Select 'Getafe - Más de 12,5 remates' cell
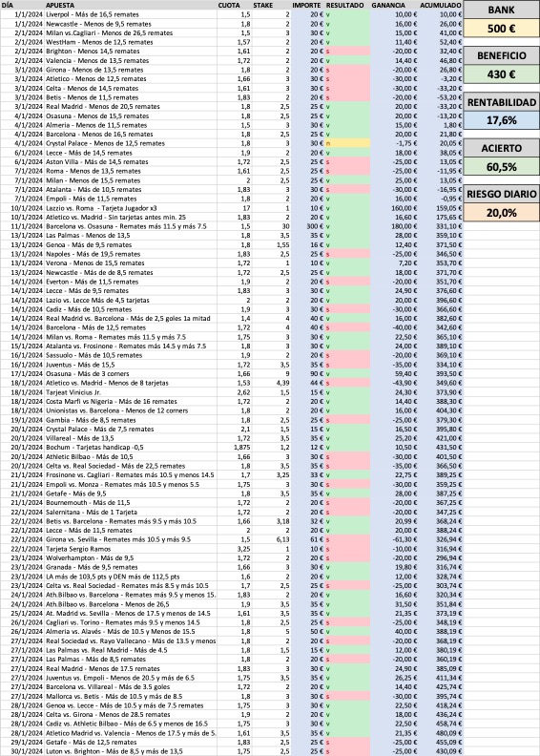The width and height of the screenshot is (540, 756). [131, 743]
